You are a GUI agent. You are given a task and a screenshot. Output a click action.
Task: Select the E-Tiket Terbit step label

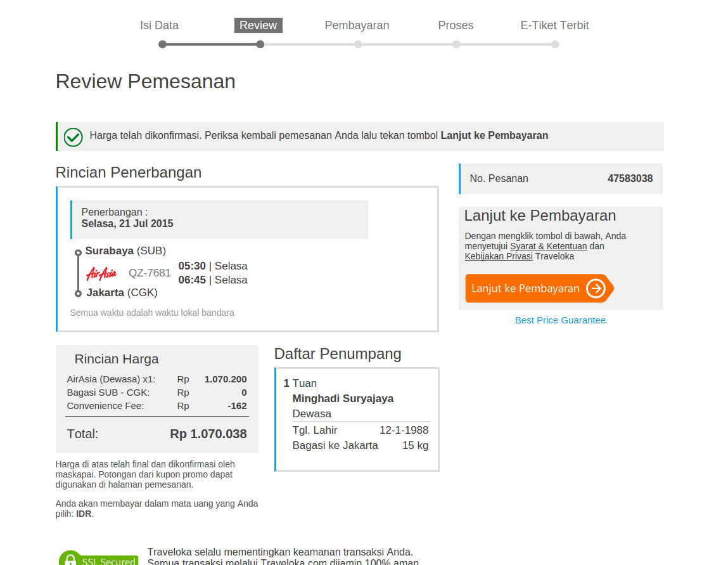pos(554,25)
